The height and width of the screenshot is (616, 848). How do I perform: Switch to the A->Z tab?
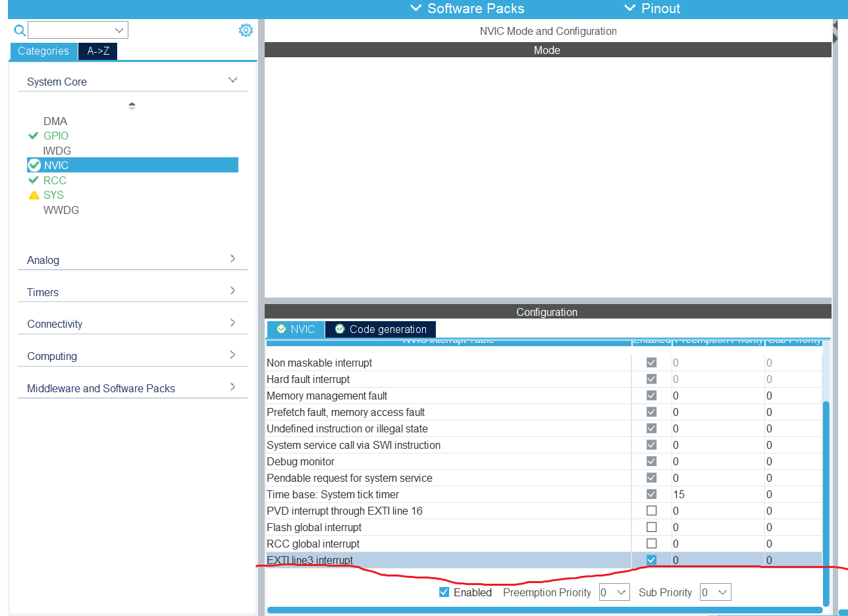[x=98, y=51]
